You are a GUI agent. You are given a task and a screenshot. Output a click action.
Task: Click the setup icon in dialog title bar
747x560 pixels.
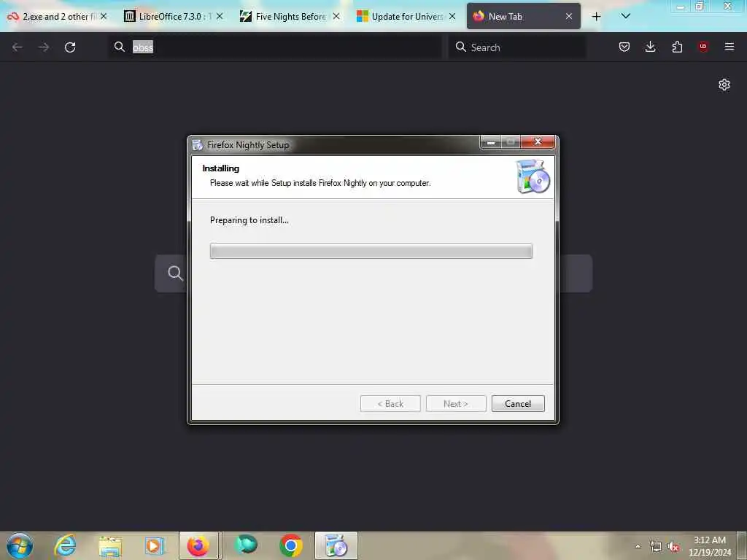[197, 145]
